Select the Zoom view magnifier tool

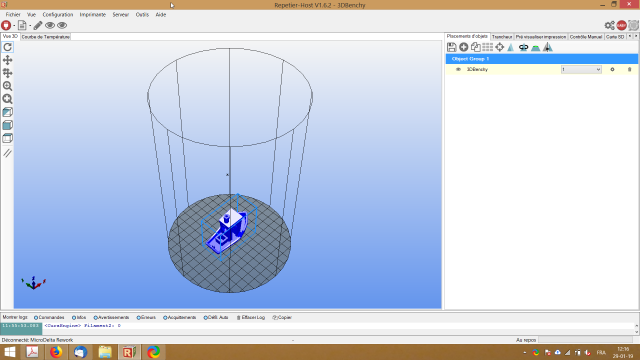[x=7, y=86]
